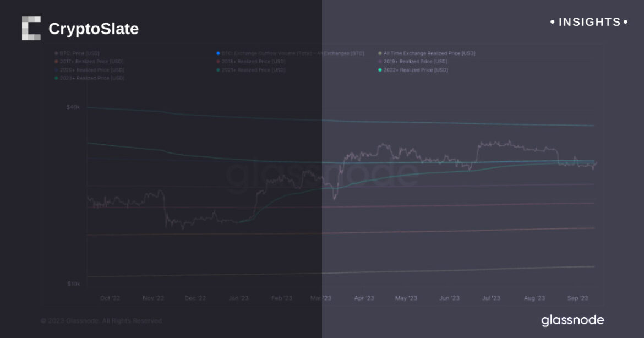Click the glassnode logo at bottom right
Screen dimensions: 644x338
point(572,320)
